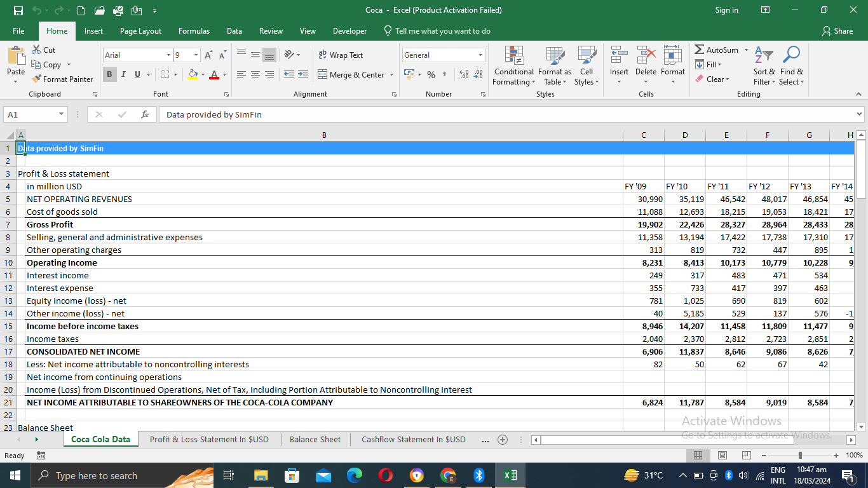Click the Save icon in the title bar
The width and height of the screenshot is (868, 488).
point(18,10)
